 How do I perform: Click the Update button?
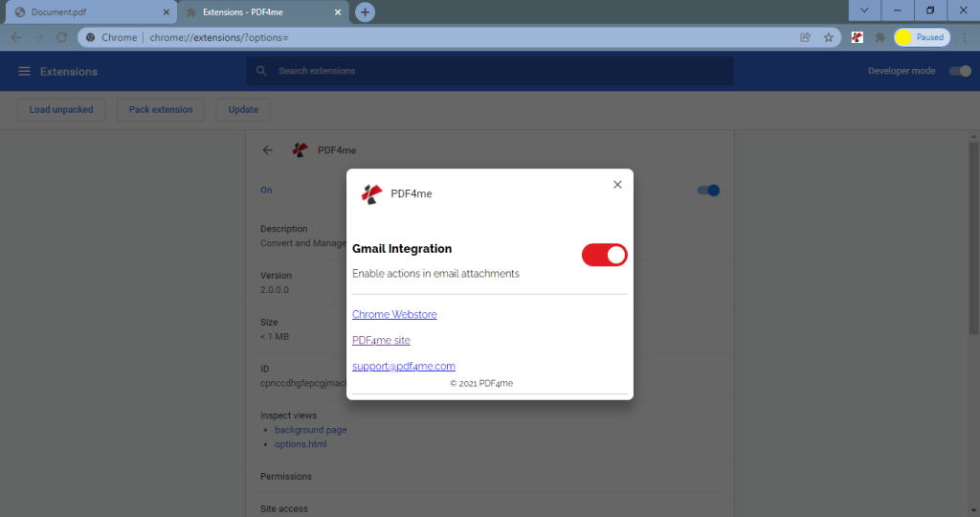tap(243, 109)
